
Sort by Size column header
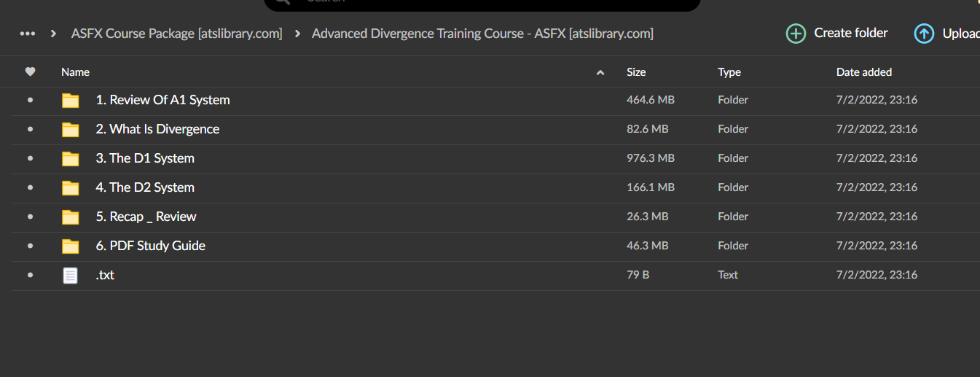636,71
